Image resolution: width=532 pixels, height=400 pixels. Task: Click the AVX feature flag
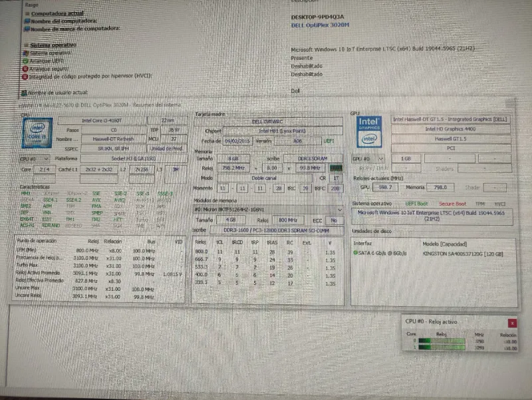(x=96, y=200)
